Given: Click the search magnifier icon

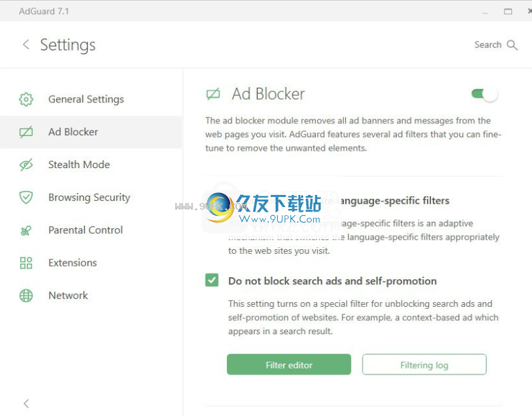Looking at the screenshot, I should coord(512,45).
